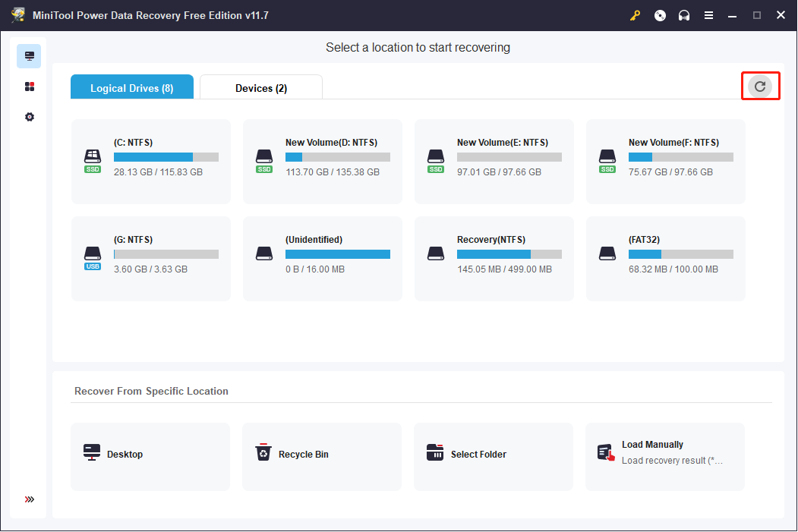Click the (Unidentified) partition label
This screenshot has height=532, width=798.
click(x=314, y=240)
